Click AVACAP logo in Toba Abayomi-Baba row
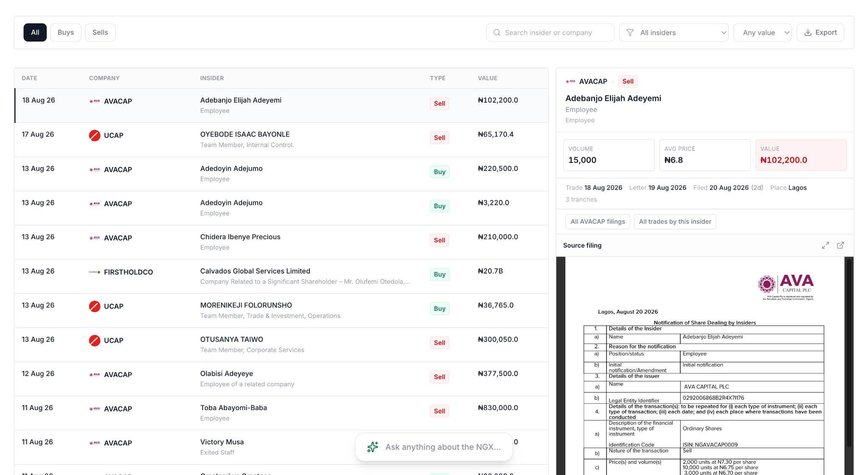Screen dimensions: 868x475 point(95,409)
